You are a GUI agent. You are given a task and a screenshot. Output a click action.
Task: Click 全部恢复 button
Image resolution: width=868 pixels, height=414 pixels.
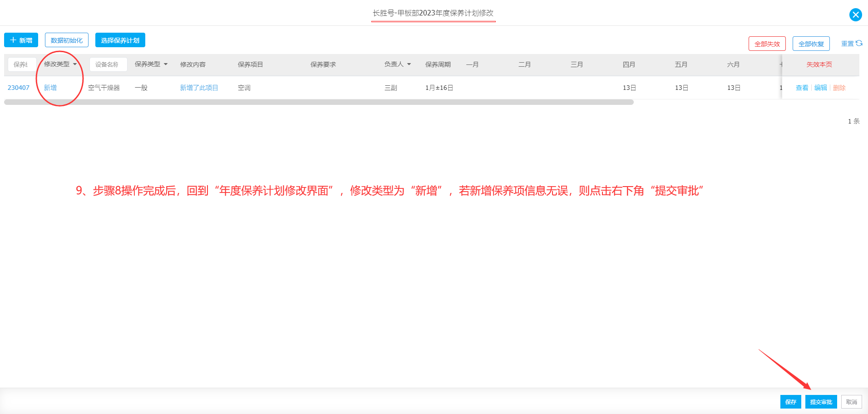[811, 44]
